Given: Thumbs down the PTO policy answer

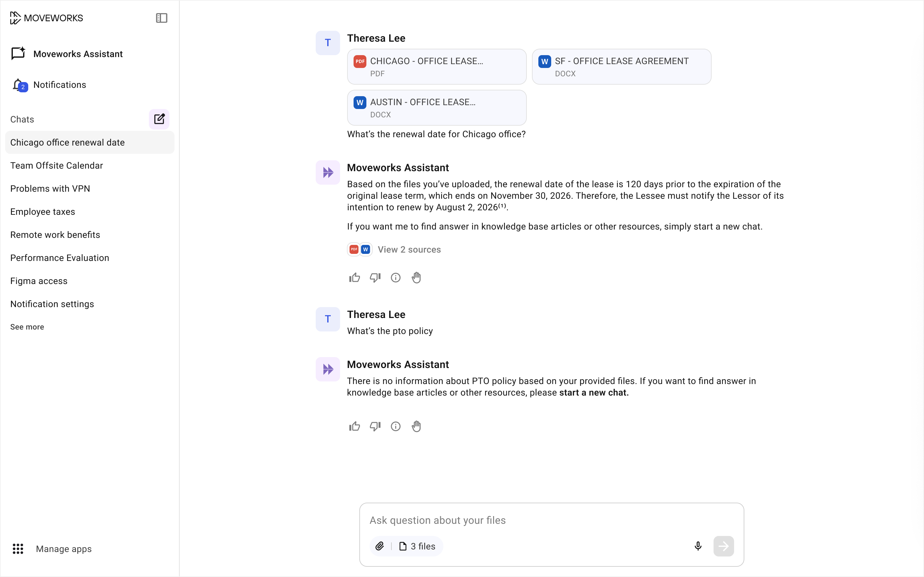Looking at the screenshot, I should [375, 426].
